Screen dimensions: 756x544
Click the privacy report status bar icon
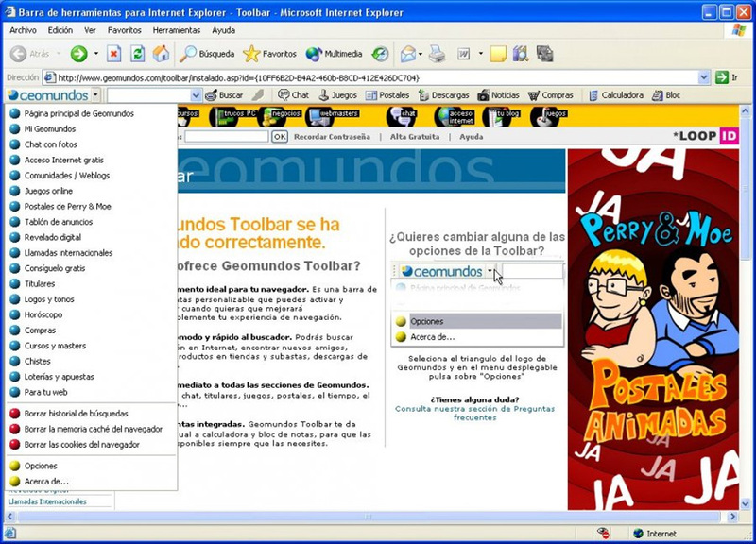click(603, 533)
